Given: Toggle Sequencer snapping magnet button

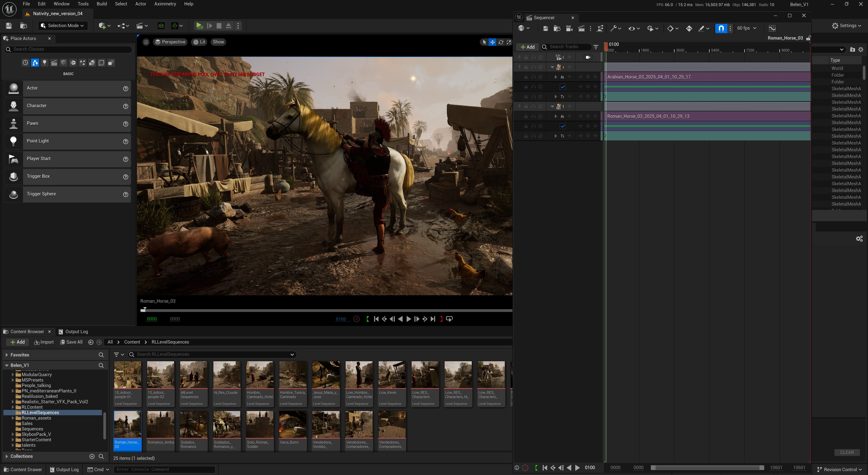Looking at the screenshot, I should (x=721, y=28).
